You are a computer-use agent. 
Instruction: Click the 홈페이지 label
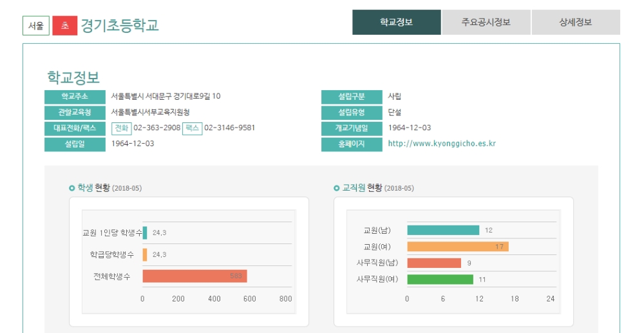(352, 144)
